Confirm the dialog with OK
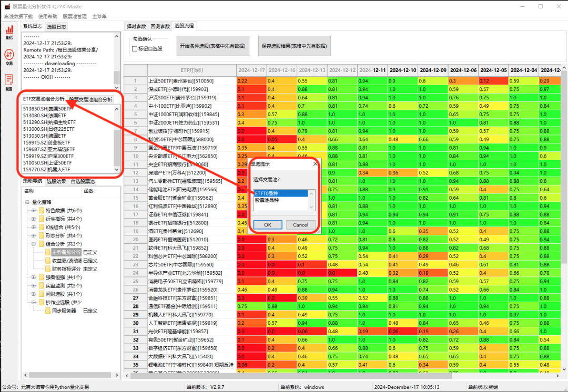Viewport: 568px width, 392px height. click(x=268, y=225)
